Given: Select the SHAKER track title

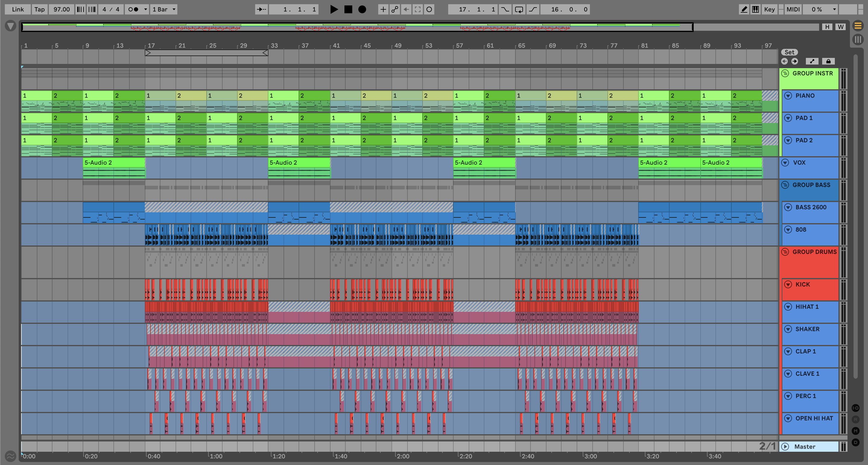Looking at the screenshot, I should (807, 329).
